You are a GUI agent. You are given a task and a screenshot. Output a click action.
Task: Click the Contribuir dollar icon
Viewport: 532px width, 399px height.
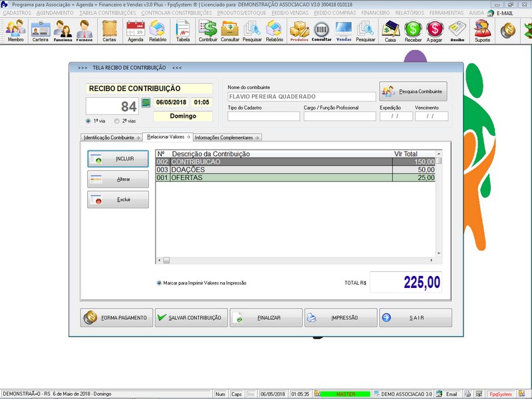pos(207,31)
